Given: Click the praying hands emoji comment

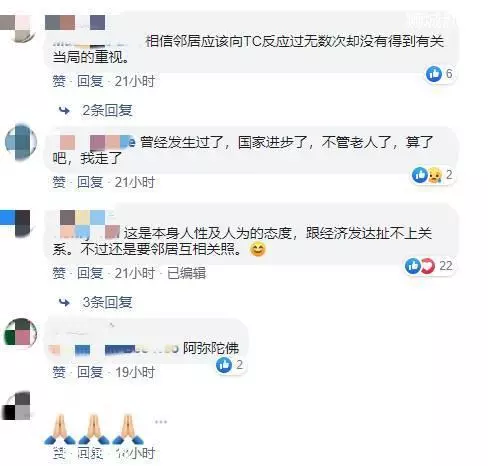Looking at the screenshot, I should point(93,429).
